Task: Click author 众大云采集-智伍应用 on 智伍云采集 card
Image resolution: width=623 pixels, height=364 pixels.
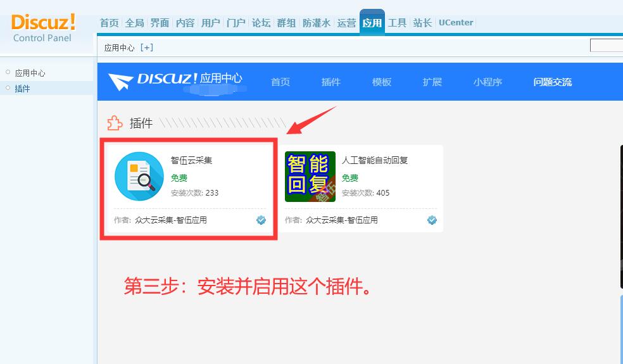Action: pos(171,220)
